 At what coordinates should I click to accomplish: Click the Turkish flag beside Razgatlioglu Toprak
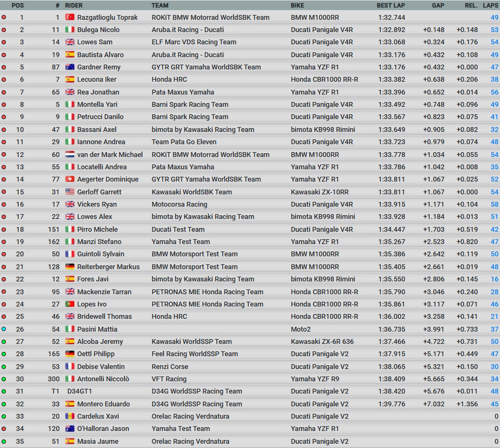[x=69, y=17]
